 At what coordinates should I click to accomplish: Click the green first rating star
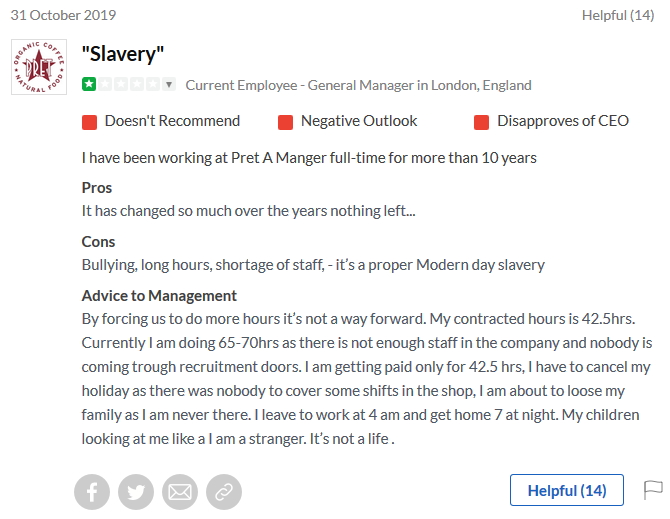point(89,85)
